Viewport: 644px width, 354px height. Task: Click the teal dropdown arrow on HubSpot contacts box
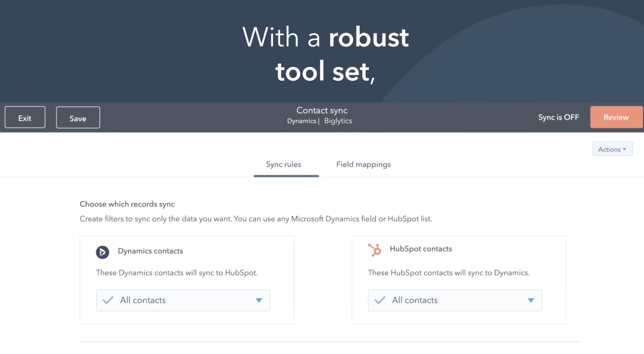point(531,301)
